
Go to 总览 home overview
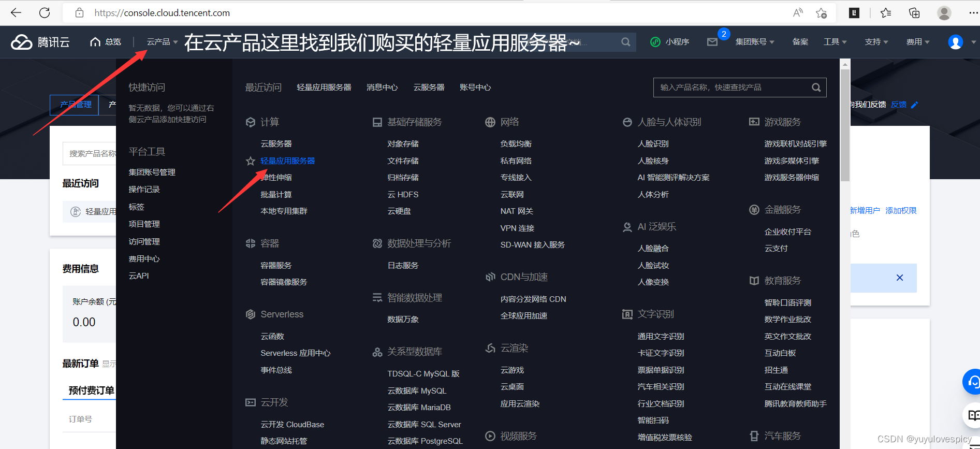(x=106, y=42)
